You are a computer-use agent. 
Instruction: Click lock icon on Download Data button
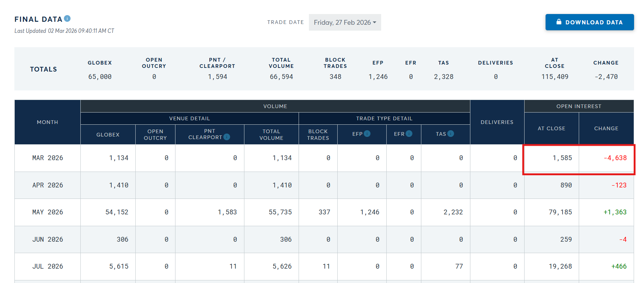pos(559,22)
